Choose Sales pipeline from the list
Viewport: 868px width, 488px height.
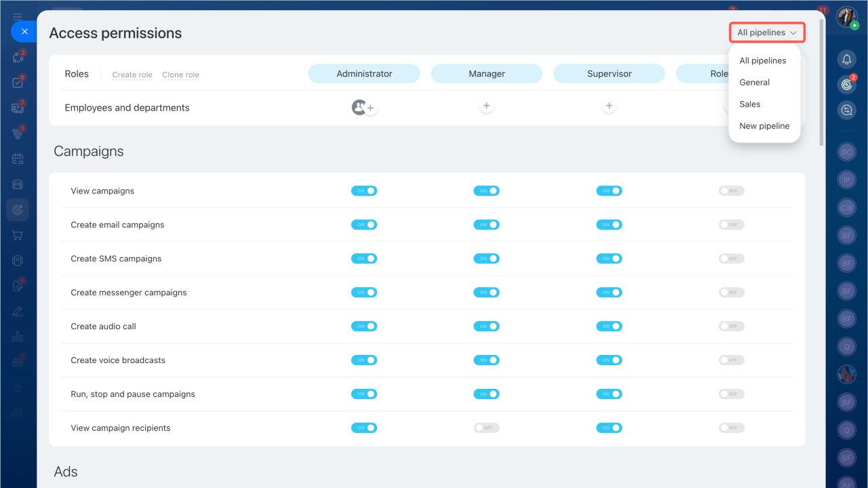tap(750, 104)
